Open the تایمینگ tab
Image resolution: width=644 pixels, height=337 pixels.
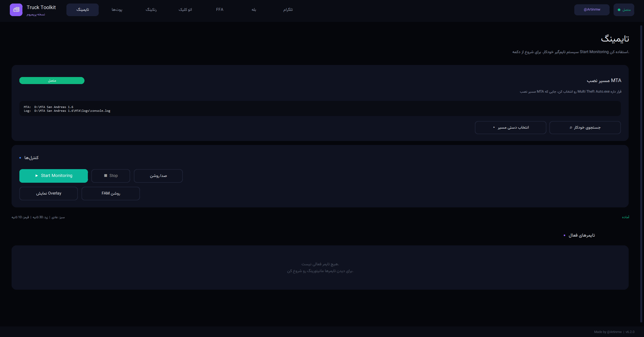pyautogui.click(x=83, y=10)
